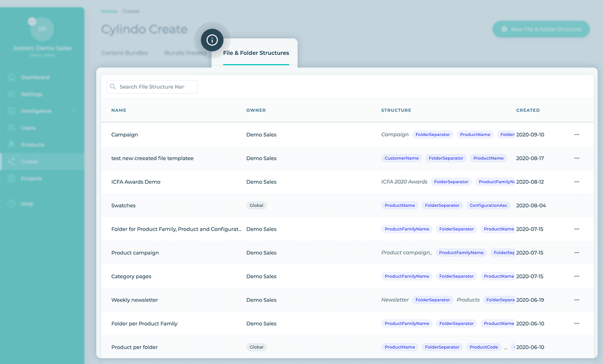Open the Dashboard from the sidebar
603x364 pixels.
[x=11, y=77]
